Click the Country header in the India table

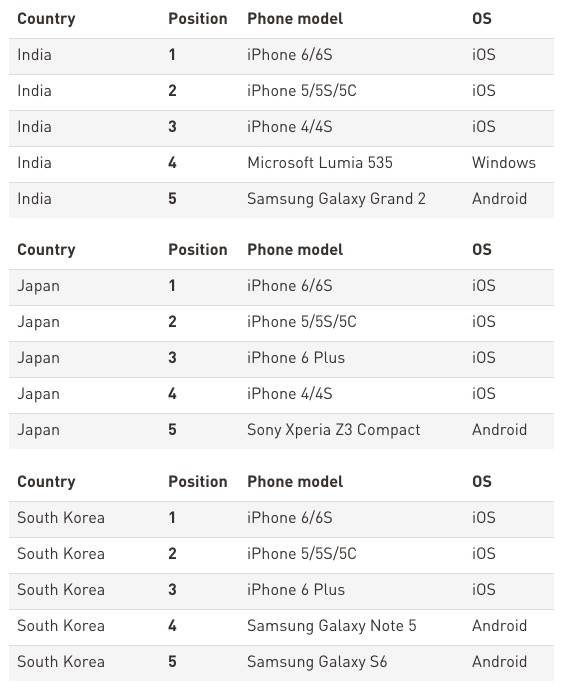tap(46, 18)
